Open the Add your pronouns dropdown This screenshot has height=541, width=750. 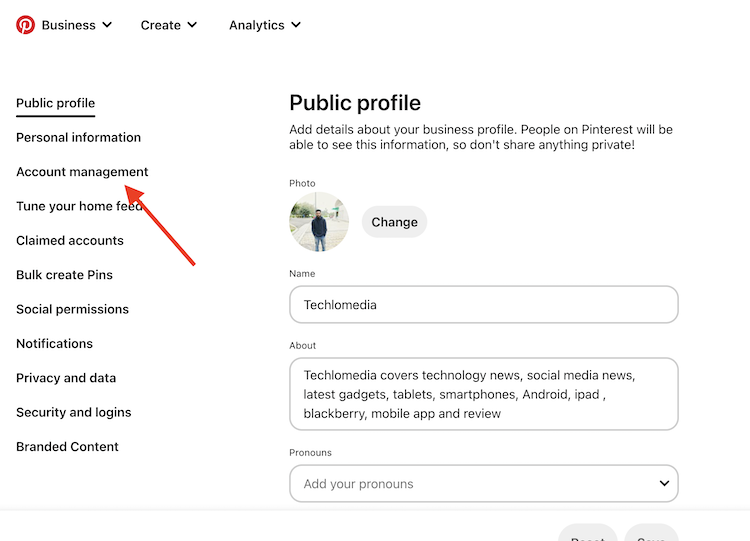pos(484,484)
